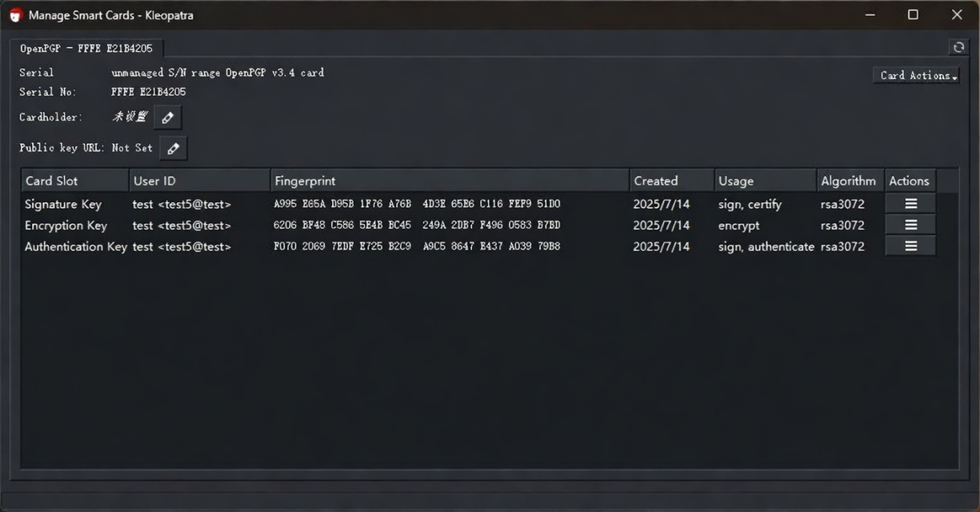Click fingerprint starting with F070 2069
The image size is (980, 512).
tap(417, 246)
